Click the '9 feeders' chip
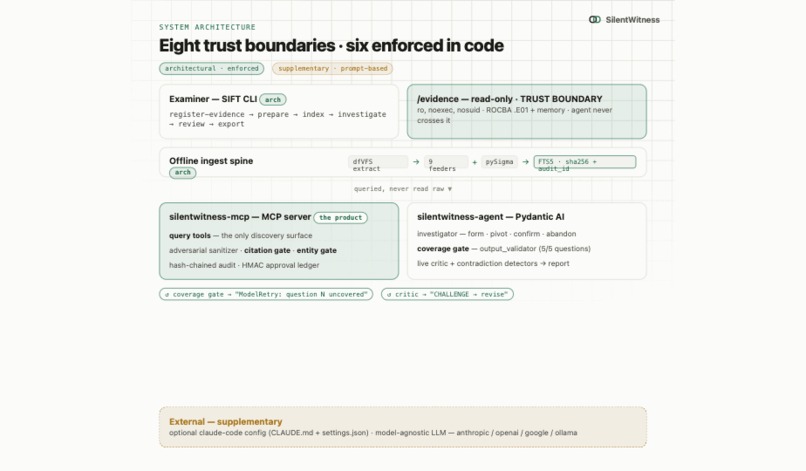 [x=446, y=162]
